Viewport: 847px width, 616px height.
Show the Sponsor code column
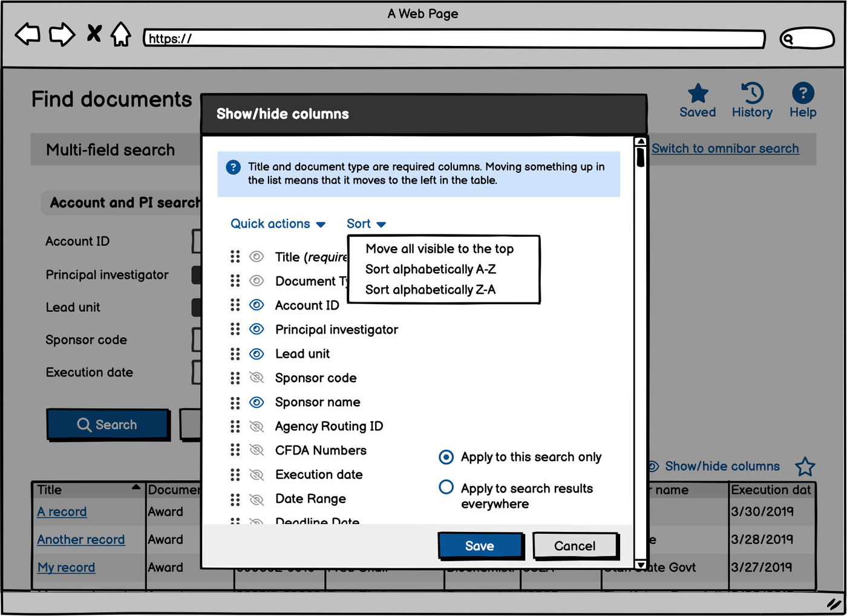coord(257,378)
